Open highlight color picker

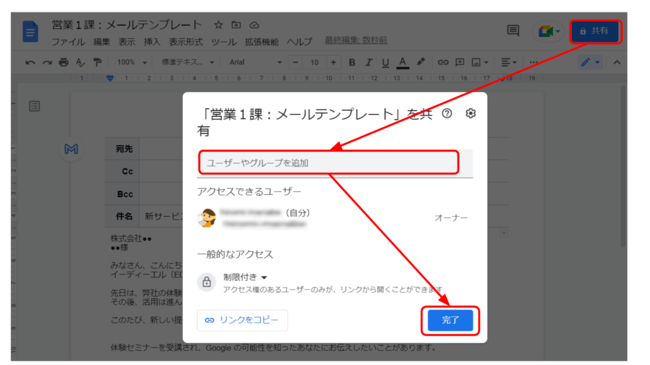tap(421, 62)
